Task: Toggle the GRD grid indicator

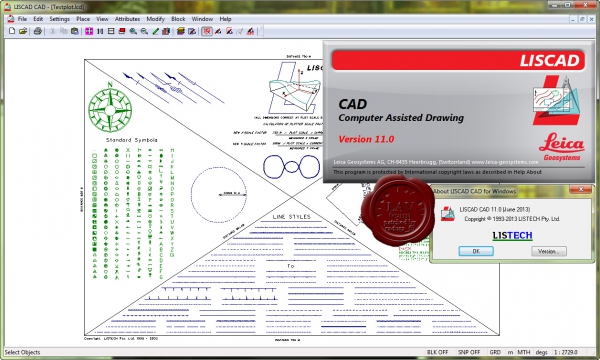Action: pyautogui.click(x=495, y=352)
